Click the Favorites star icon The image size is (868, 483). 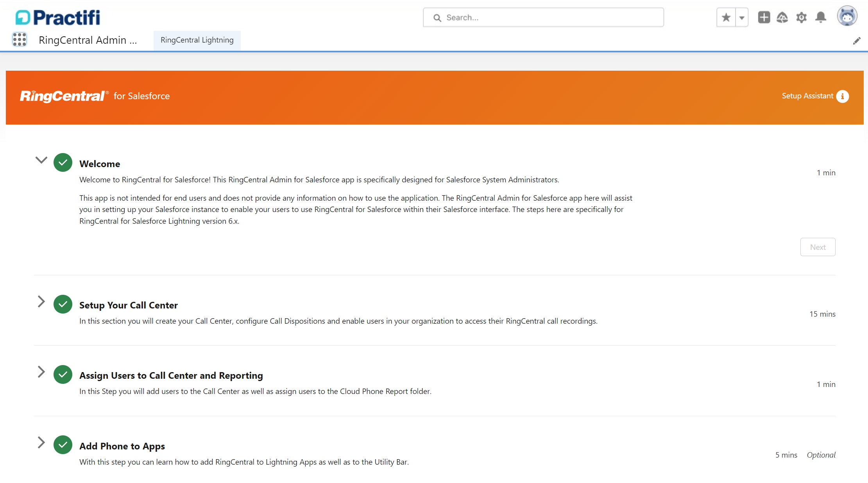click(x=726, y=18)
